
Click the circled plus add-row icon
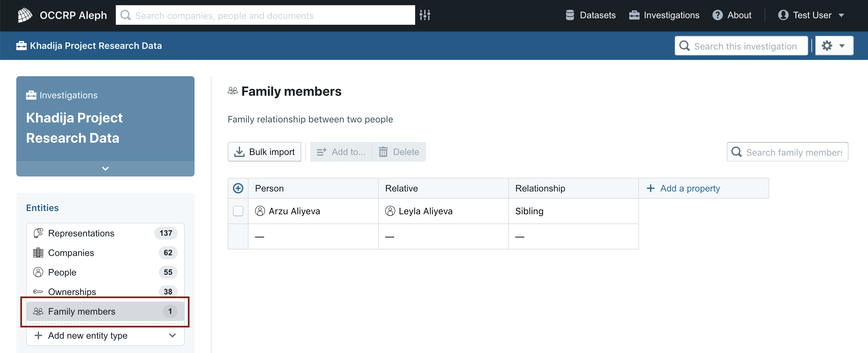tap(238, 188)
